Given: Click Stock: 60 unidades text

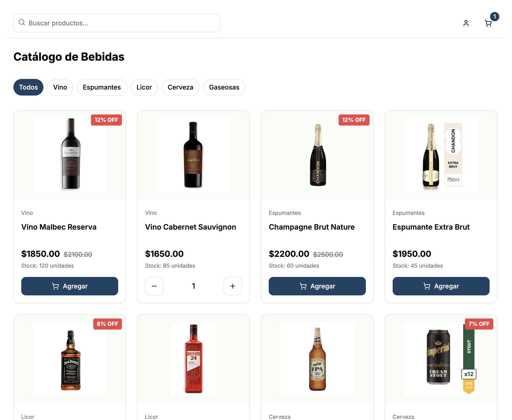Looking at the screenshot, I should [294, 266].
